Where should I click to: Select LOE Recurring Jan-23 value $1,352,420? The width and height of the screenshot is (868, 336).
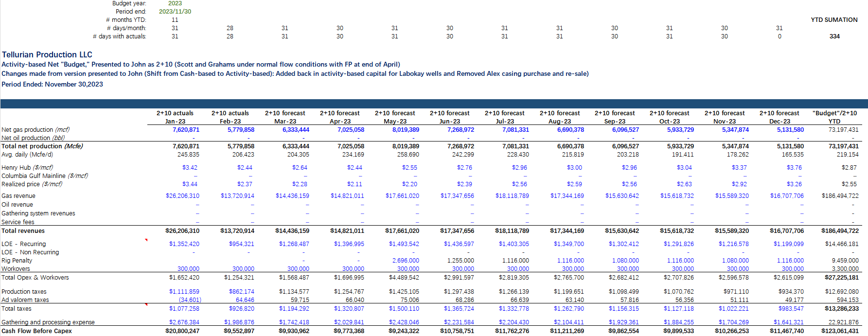coord(184,244)
